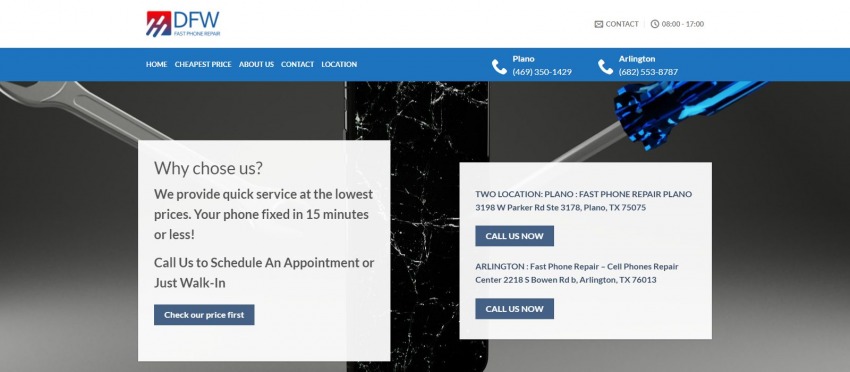The height and width of the screenshot is (372, 850).
Task: Click the Why chose us? heading
Action: point(208,168)
